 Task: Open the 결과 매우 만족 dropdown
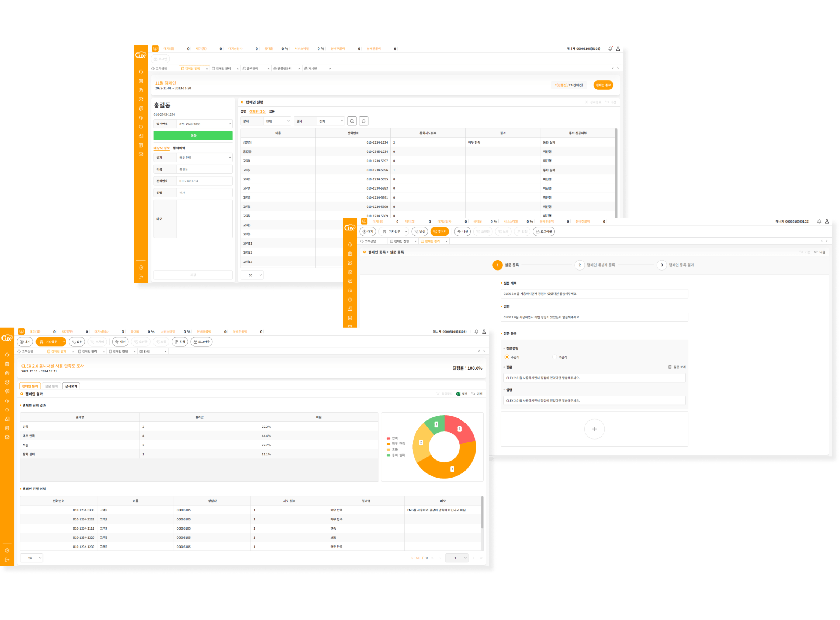coord(204,158)
